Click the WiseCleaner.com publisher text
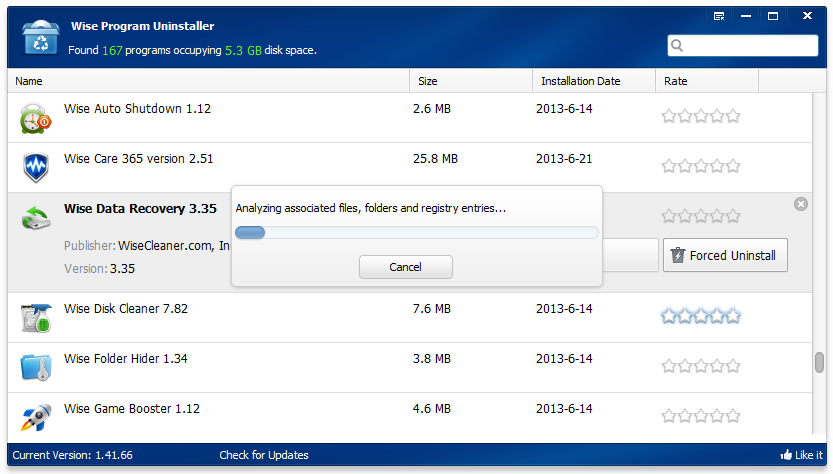The image size is (833, 474). (174, 246)
